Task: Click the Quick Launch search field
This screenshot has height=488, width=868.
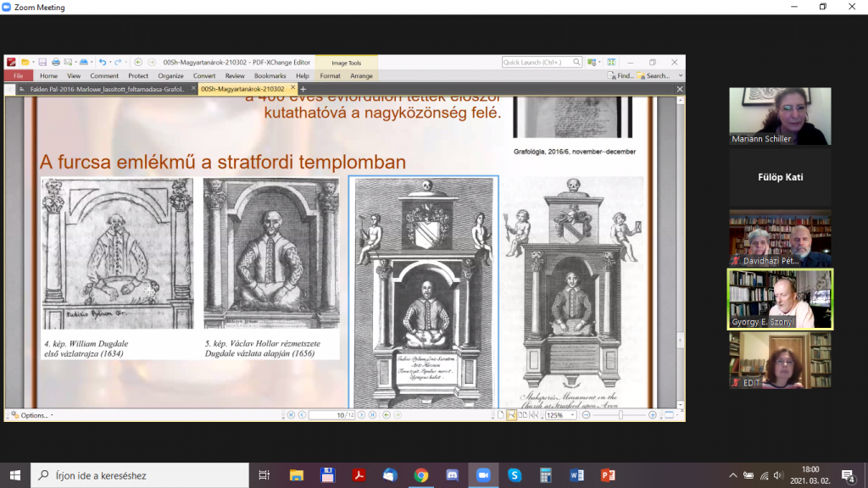Action: coord(542,63)
